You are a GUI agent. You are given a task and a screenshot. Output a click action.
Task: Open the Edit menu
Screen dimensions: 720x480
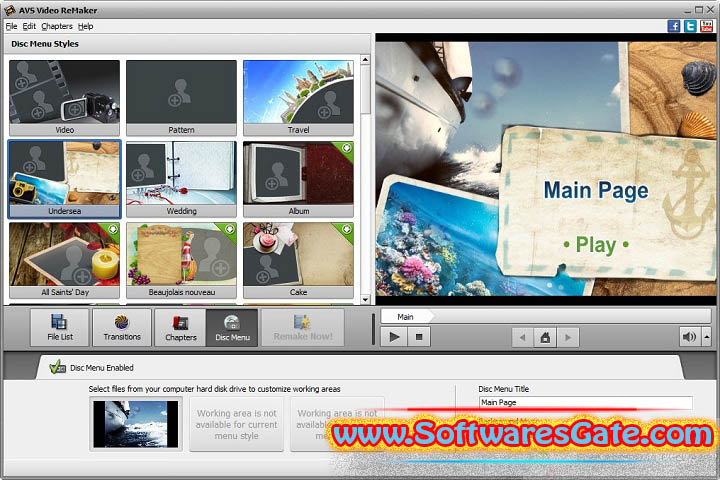pos(29,26)
